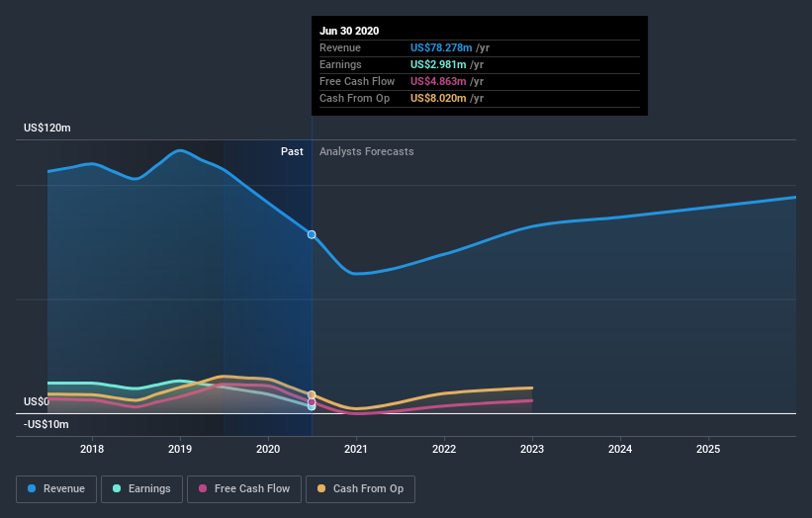Click the Free Cash Flow pink data point
This screenshot has height=518, width=812.
[312, 402]
